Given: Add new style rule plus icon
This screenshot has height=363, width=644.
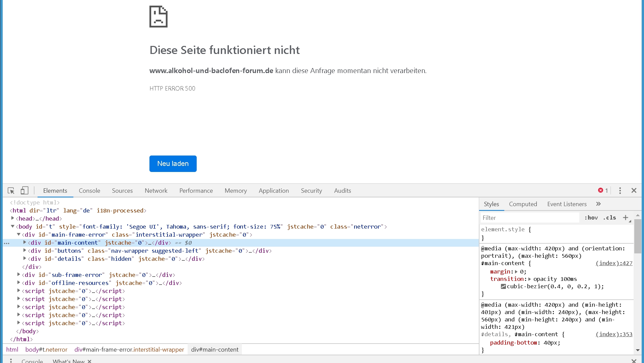Looking at the screenshot, I should pos(626,218).
